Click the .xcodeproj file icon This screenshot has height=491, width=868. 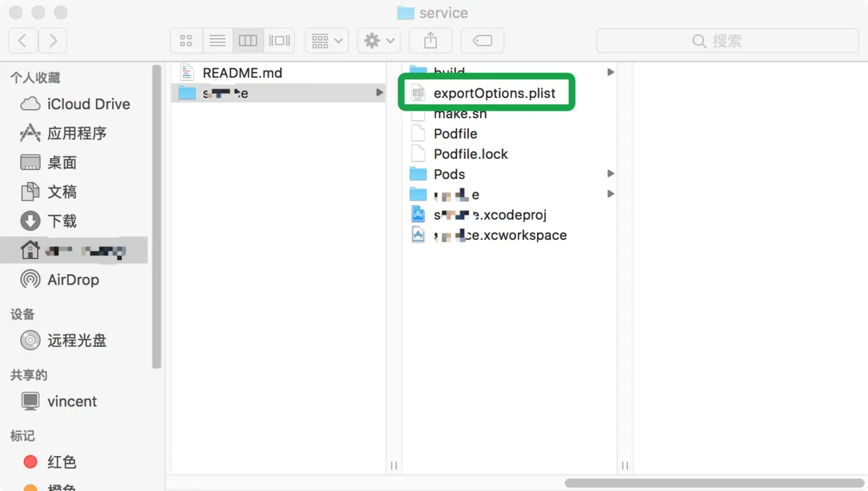pyautogui.click(x=418, y=215)
